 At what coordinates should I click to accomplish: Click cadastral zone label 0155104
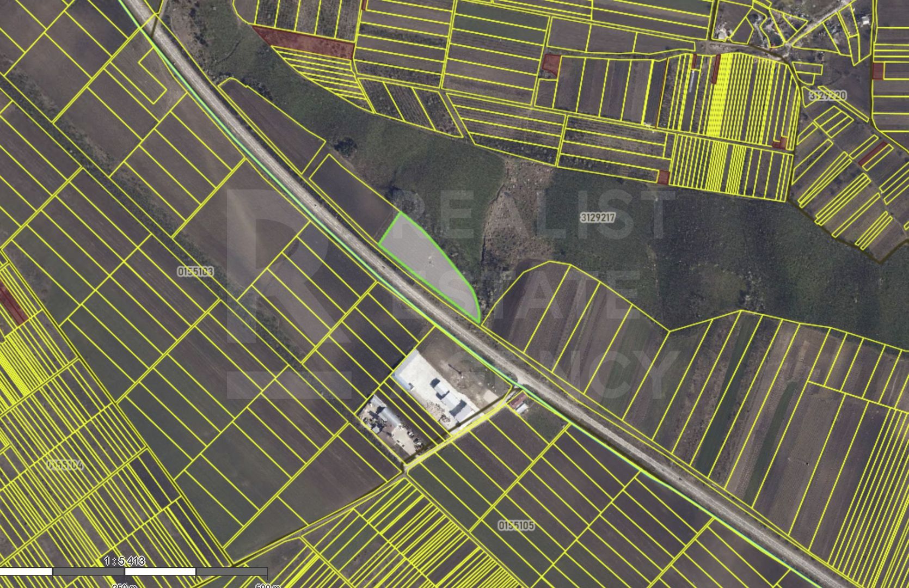point(65,465)
